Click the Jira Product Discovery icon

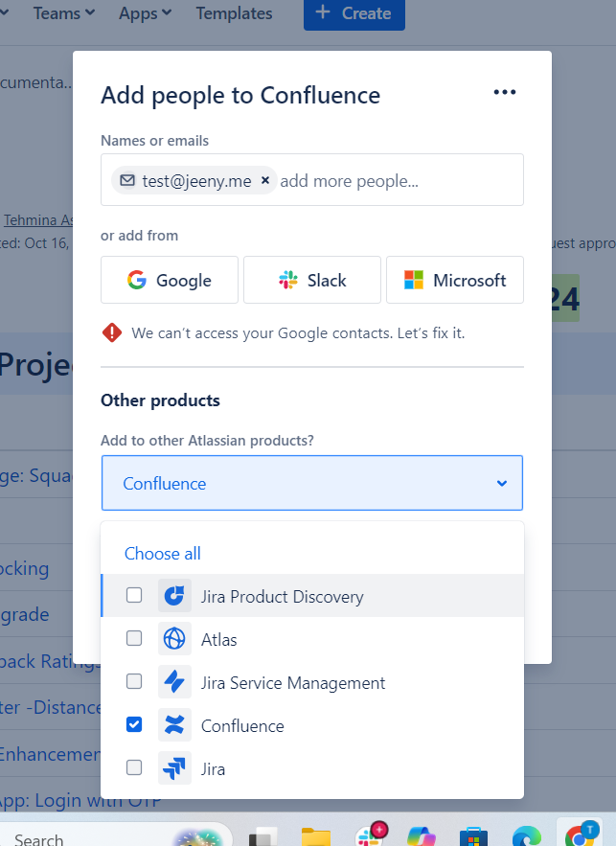(x=174, y=596)
